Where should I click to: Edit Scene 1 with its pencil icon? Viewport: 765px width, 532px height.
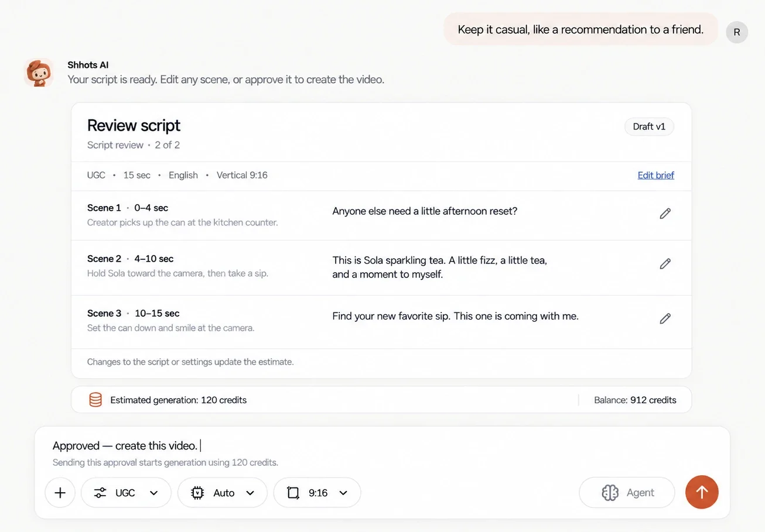click(665, 214)
